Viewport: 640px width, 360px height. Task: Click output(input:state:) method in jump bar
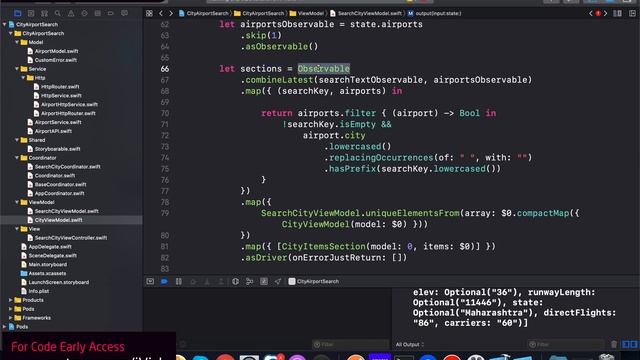point(435,13)
